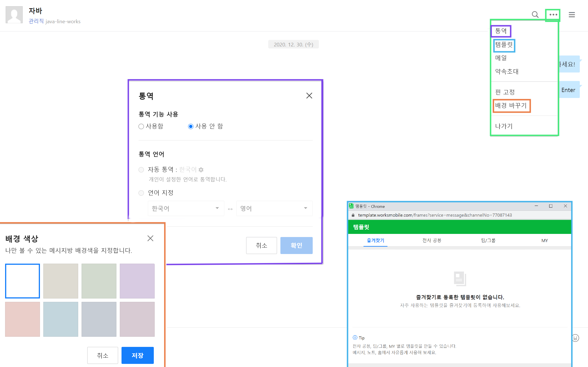Choose 배경 바꾸기 from the menu
The width and height of the screenshot is (588, 367).
(x=511, y=106)
